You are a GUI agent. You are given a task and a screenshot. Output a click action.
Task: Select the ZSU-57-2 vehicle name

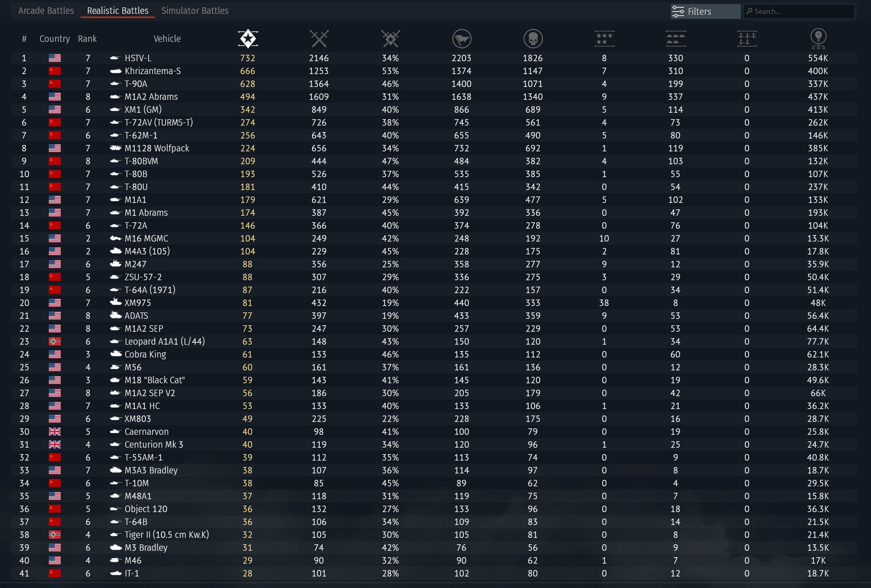(x=143, y=277)
